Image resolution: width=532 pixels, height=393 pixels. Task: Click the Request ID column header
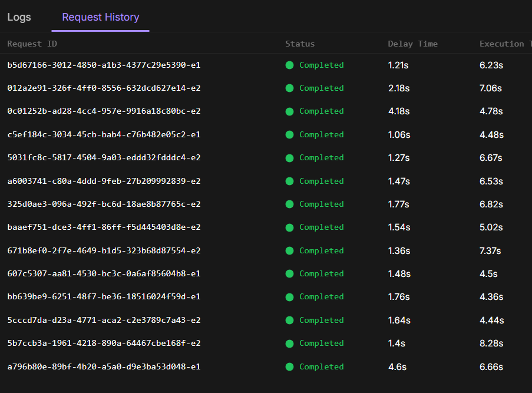tap(32, 44)
